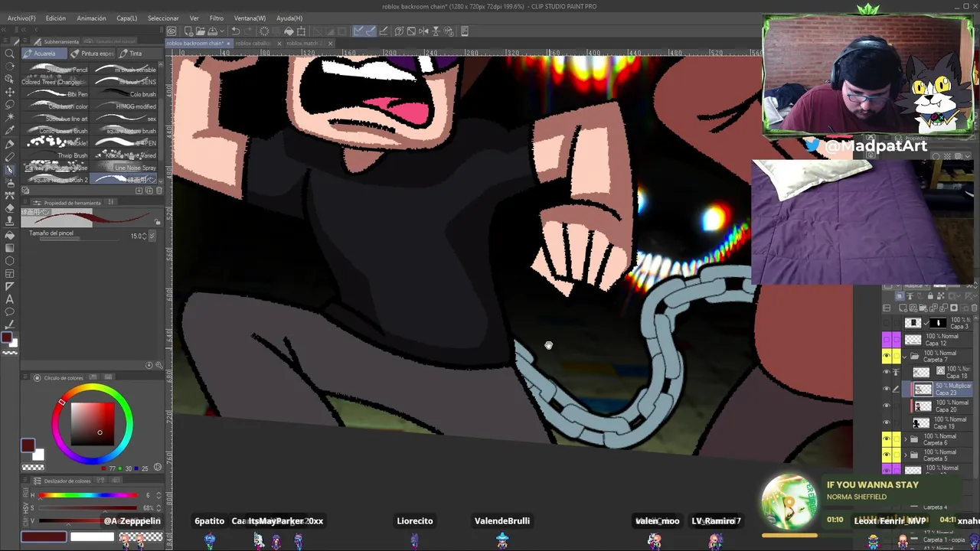Open brush size dynamics dropdown button

click(x=152, y=236)
